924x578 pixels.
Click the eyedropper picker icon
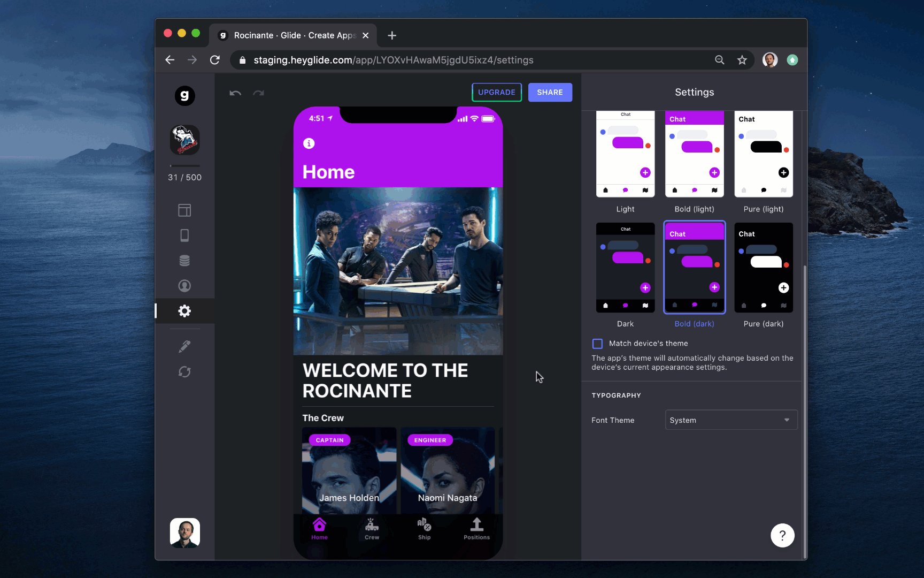[184, 347]
